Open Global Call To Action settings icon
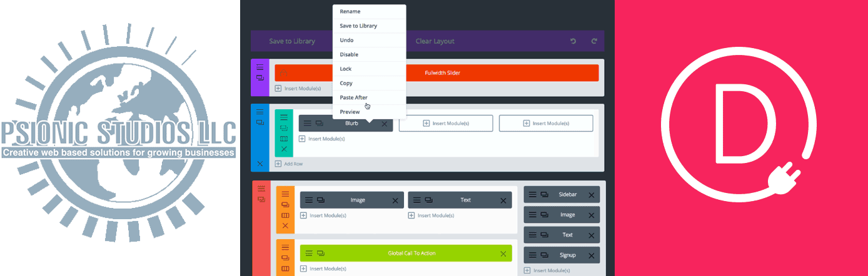The image size is (868, 276). (309, 254)
